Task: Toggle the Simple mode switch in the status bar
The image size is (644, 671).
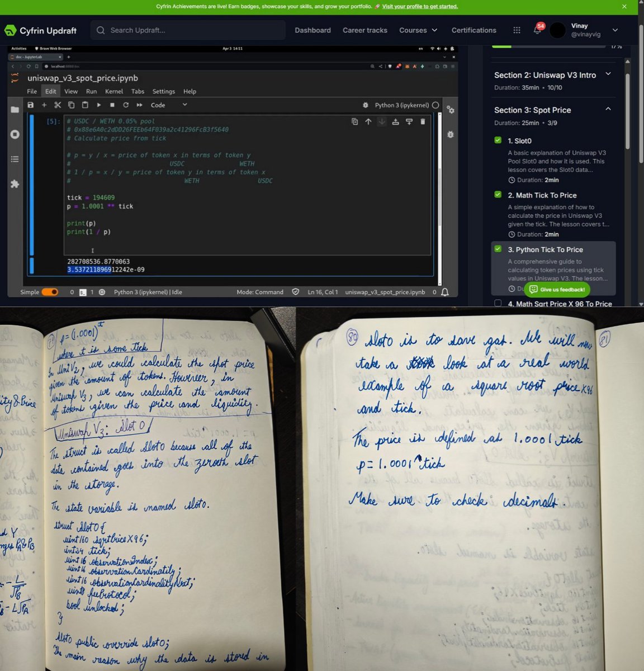Action: coord(50,292)
